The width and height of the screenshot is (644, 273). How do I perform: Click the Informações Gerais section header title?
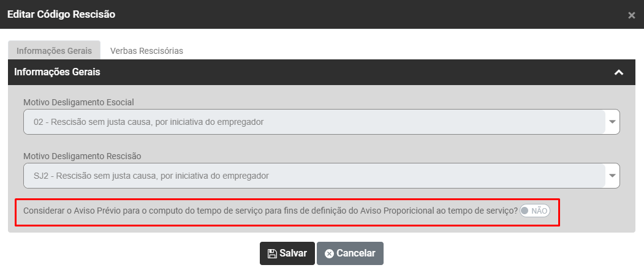[x=57, y=72]
